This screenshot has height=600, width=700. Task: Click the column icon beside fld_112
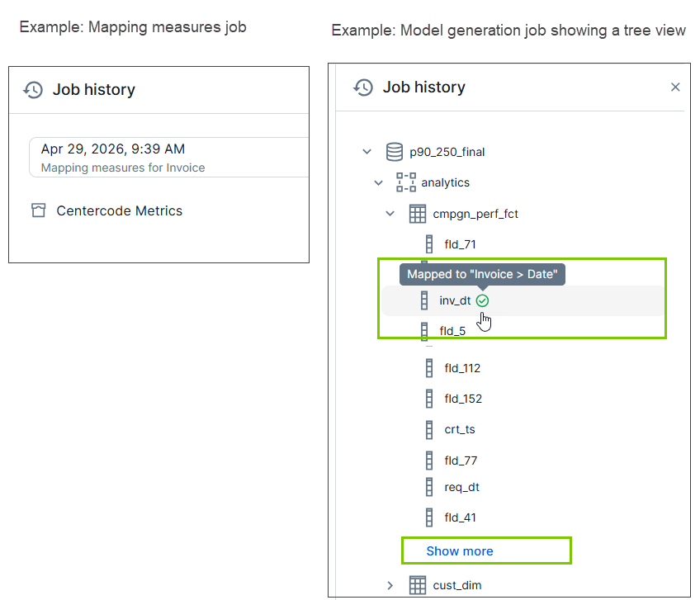[429, 368]
